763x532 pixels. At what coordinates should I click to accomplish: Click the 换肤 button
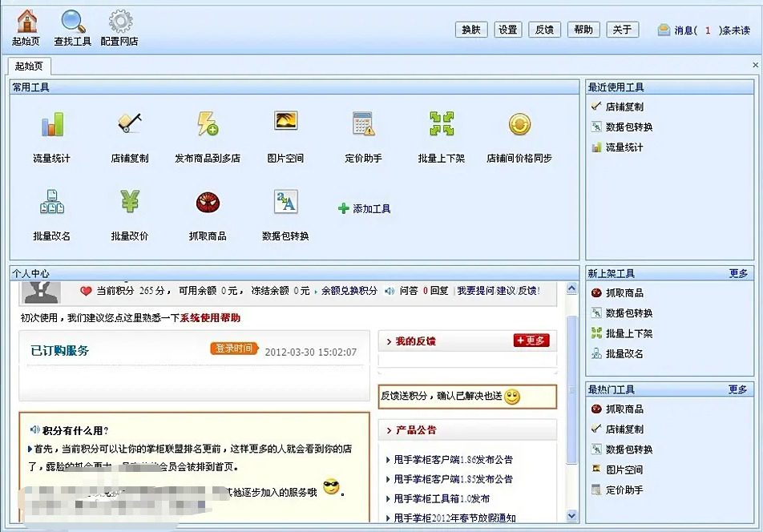tap(471, 30)
